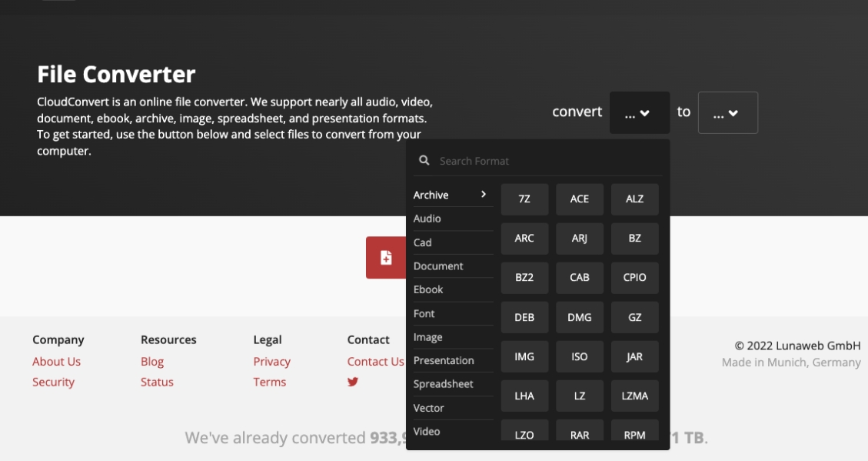
Task: Open the 'to' target format dropdown
Action: (728, 112)
